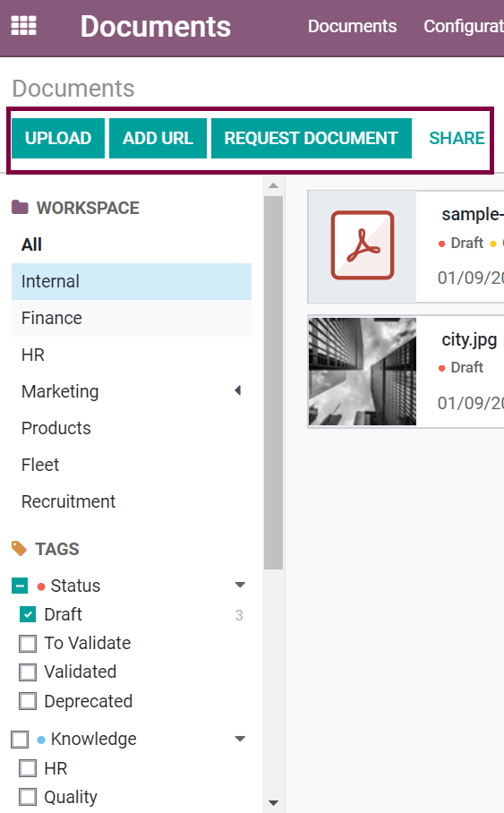
Task: Open the city.jpg image thumbnail
Action: (363, 372)
